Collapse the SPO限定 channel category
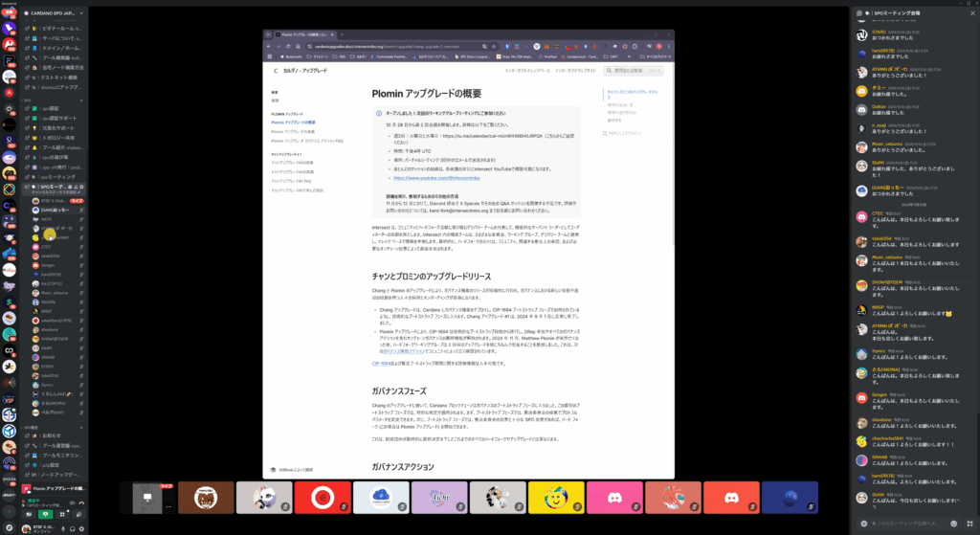980x535 pixels. point(30,428)
